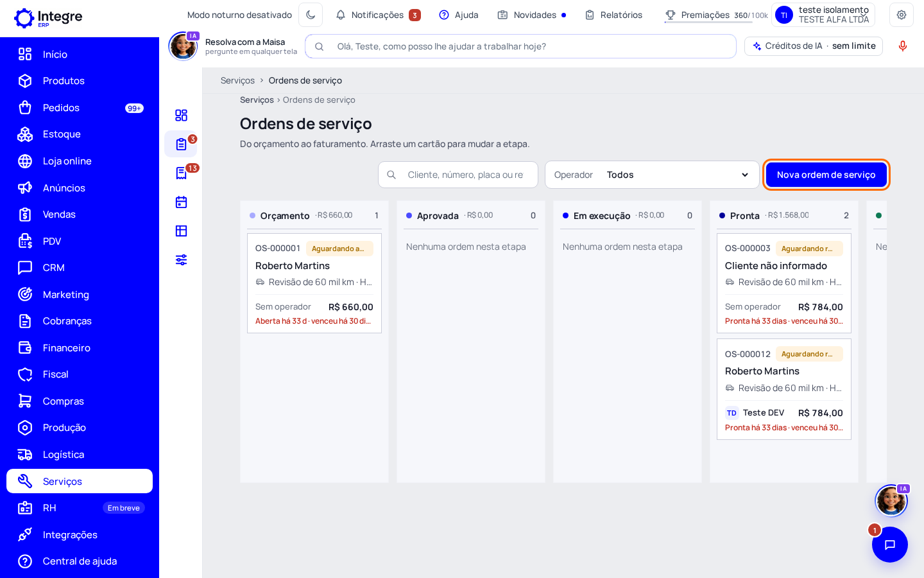The width and height of the screenshot is (924, 578).
Task: Open Notificações bell icon
Action: 341,15
